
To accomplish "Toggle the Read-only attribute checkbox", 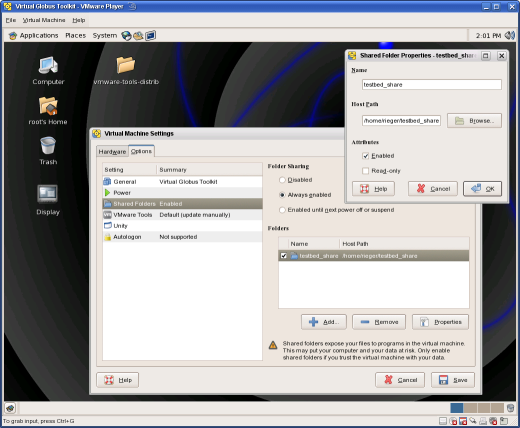I will (x=366, y=171).
